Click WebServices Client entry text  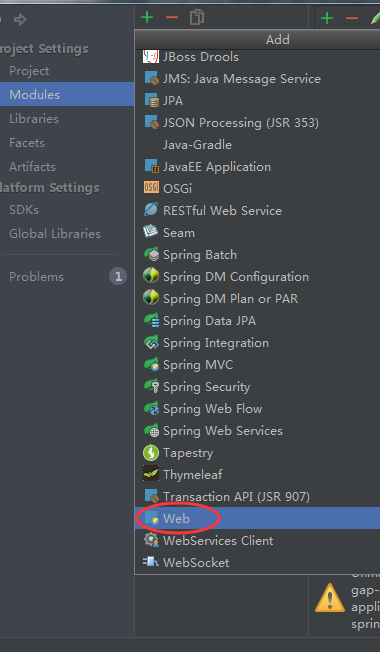(x=218, y=541)
